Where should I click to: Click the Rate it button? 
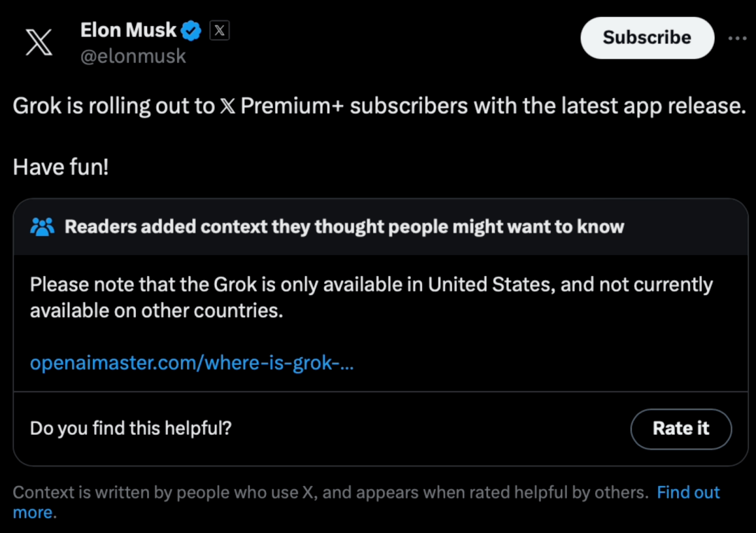pyautogui.click(x=681, y=429)
